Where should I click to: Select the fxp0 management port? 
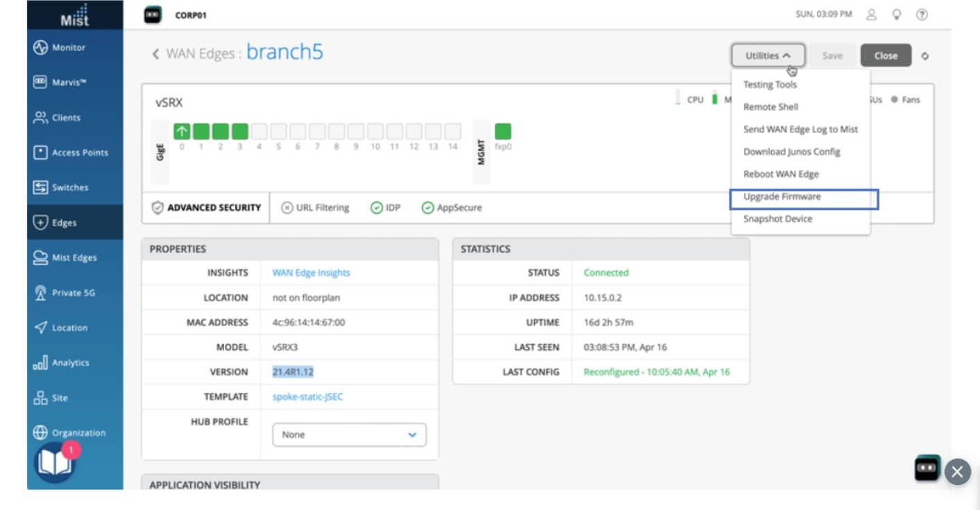(503, 131)
